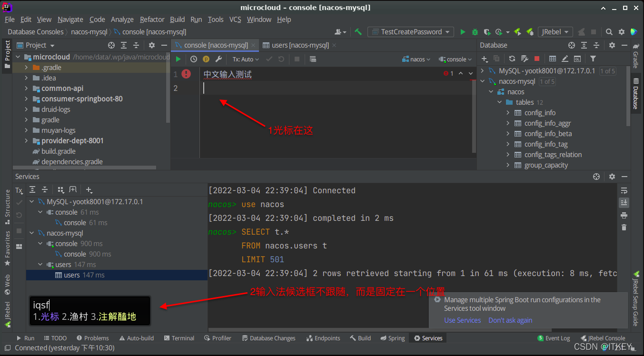Open JRebel configuration dropdown
Viewport: 644px width, 356px height.
click(555, 32)
